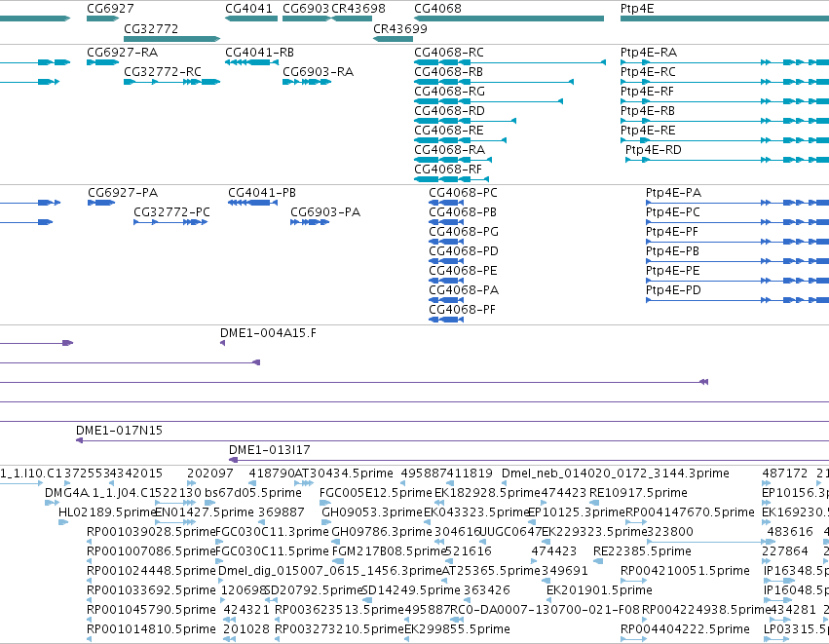The height and width of the screenshot is (644, 829).
Task: Select EST GH09053.3prime
Action: pos(326,522)
